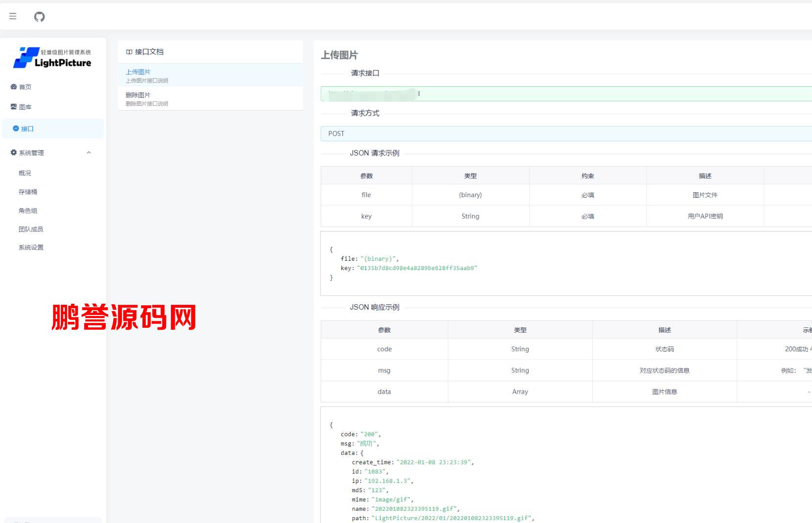Select 删除图片 in the 接口文档 list
This screenshot has height=523, width=812.
point(210,98)
